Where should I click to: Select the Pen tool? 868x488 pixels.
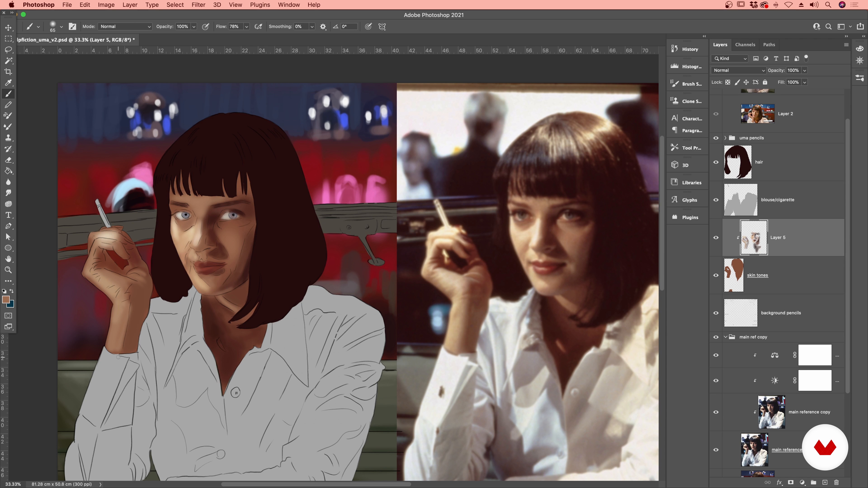(8, 226)
